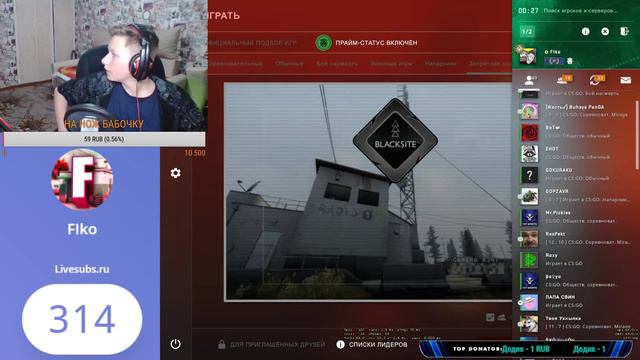The height and width of the screenshot is (360, 640).
Task: Select the Напарники game mode tab
Action: coord(440,64)
